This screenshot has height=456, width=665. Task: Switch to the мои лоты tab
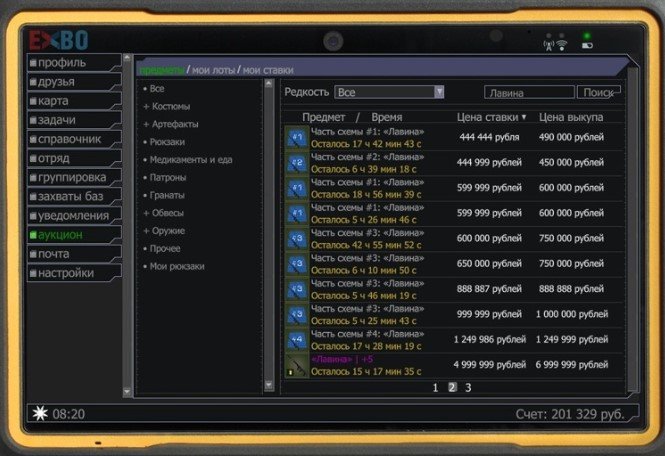[213, 70]
